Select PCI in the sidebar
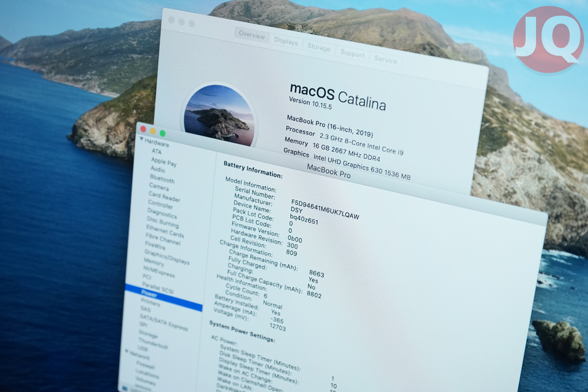 tap(147, 277)
